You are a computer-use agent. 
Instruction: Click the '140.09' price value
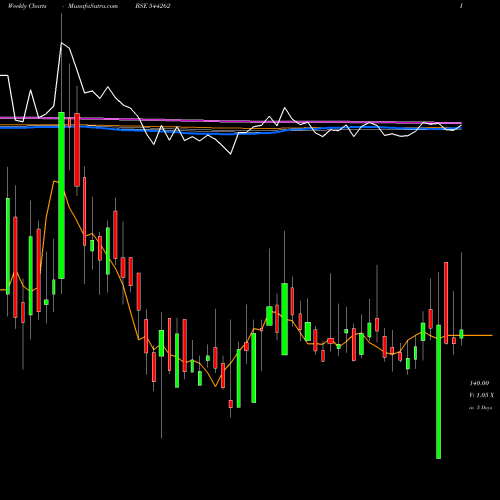click(x=479, y=383)
